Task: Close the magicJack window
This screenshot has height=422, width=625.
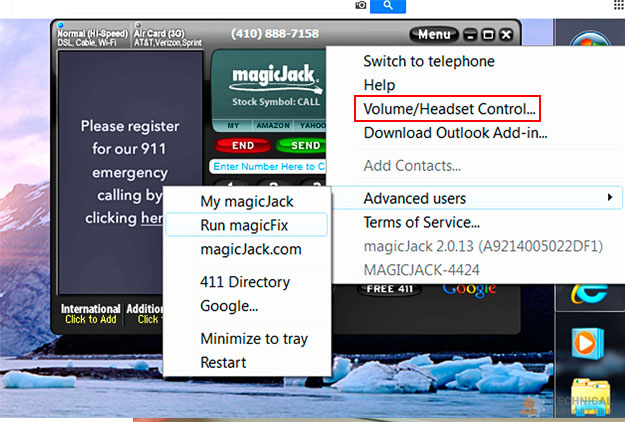Action: (x=506, y=35)
